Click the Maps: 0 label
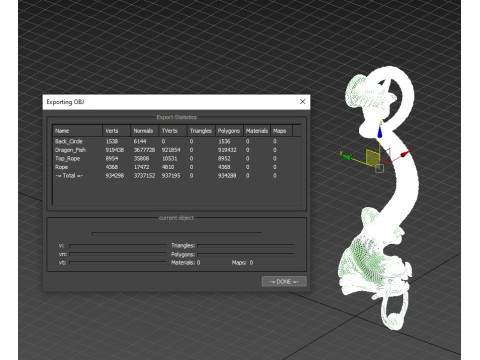This screenshot has height=360, width=480. click(x=242, y=263)
